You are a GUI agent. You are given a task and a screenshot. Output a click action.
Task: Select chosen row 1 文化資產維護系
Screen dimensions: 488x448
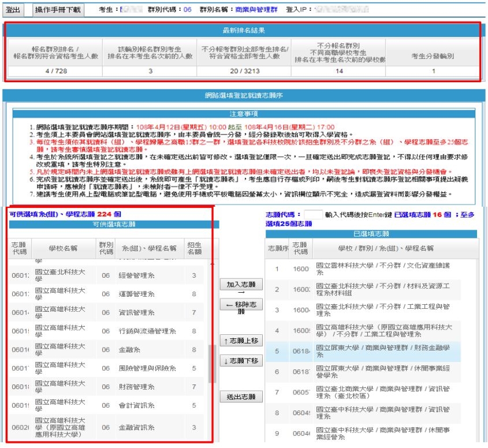click(363, 269)
